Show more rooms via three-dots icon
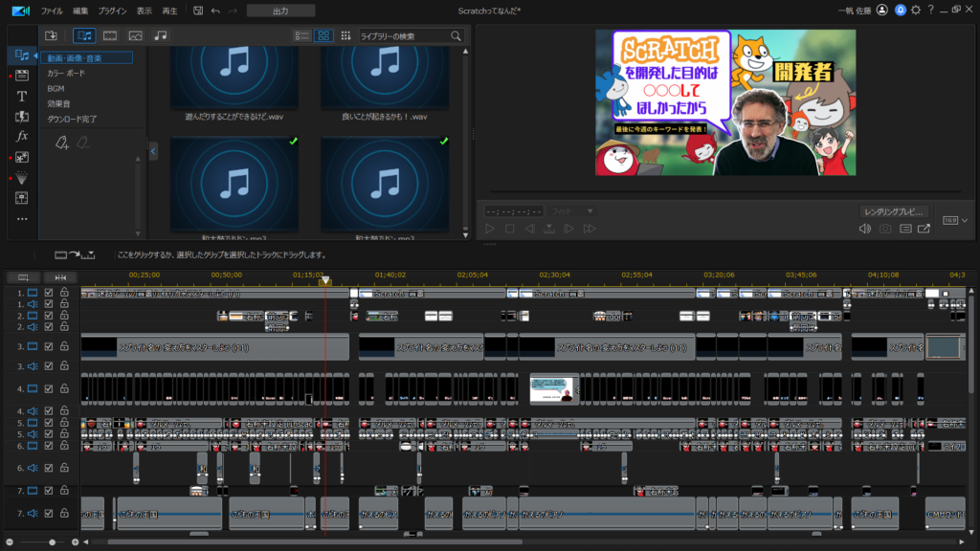Viewport: 980px width, 551px height. (x=22, y=219)
